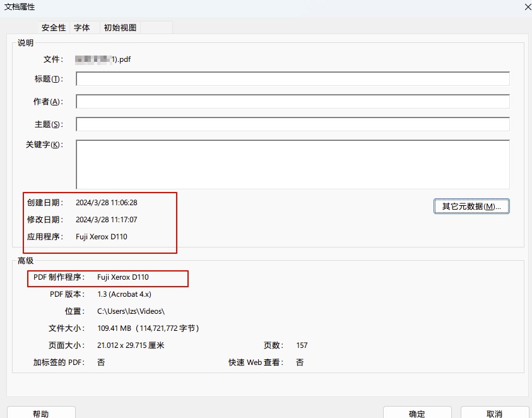Image resolution: width=532 pixels, height=418 pixels.
Task: Select the modified date 2024/3/28 11:17:07
Action: [107, 220]
